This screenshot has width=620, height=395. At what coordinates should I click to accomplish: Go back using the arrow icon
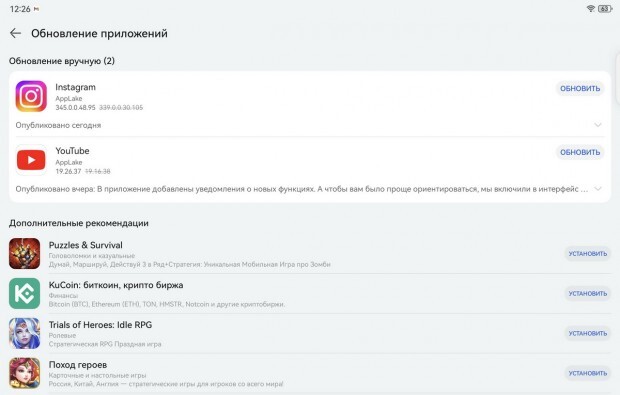coord(15,33)
